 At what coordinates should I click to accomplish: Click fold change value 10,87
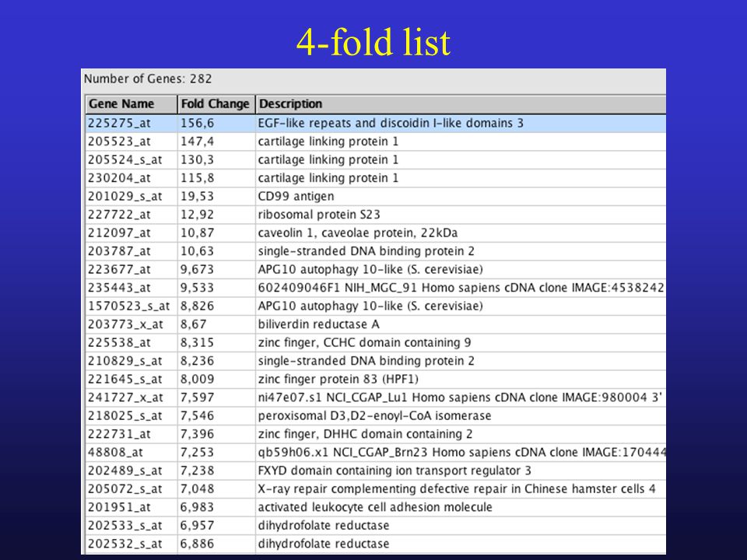click(197, 233)
